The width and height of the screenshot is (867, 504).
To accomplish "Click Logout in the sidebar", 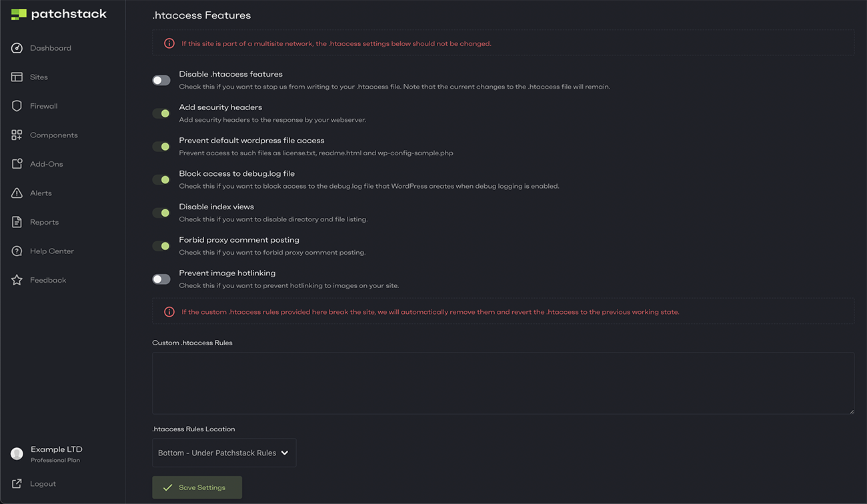I will pos(43,484).
